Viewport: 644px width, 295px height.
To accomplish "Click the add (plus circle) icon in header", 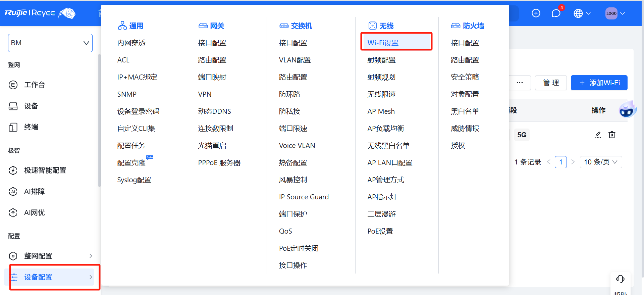I will (536, 13).
